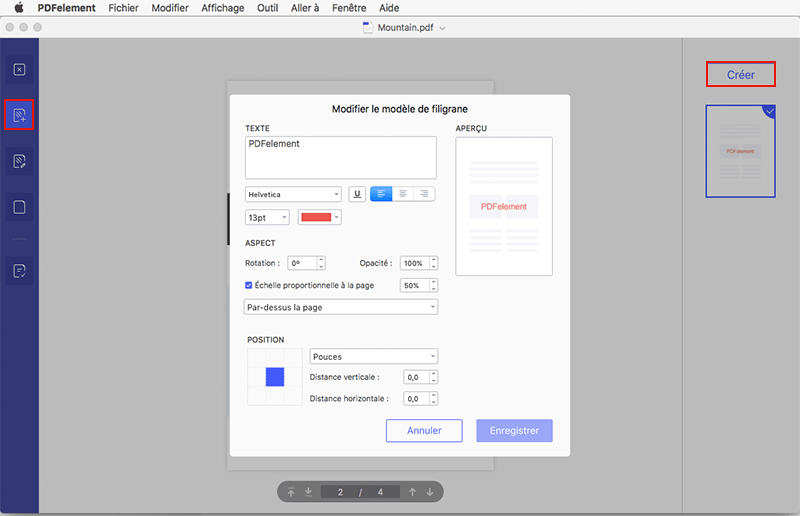The width and height of the screenshot is (800, 516).
Task: Open the PDFelement application menu
Action: (x=66, y=8)
